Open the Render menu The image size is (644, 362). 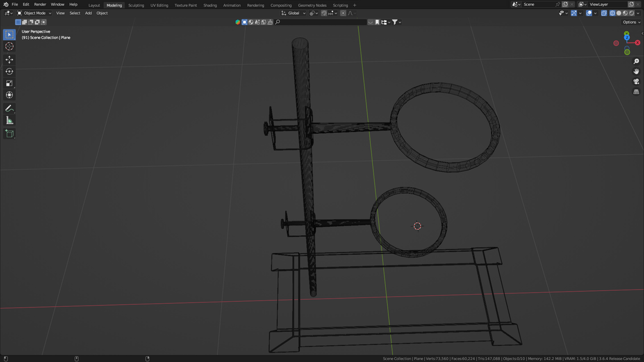click(x=40, y=4)
